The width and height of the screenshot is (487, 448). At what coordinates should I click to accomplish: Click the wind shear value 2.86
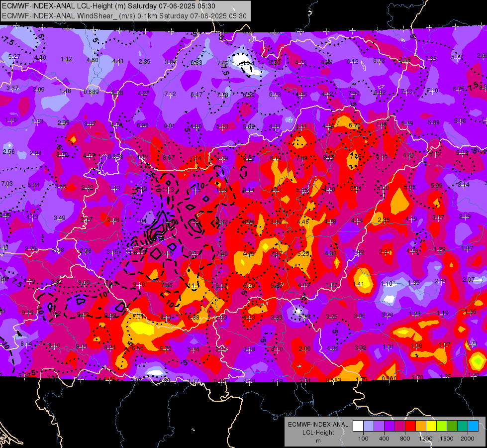384,220
